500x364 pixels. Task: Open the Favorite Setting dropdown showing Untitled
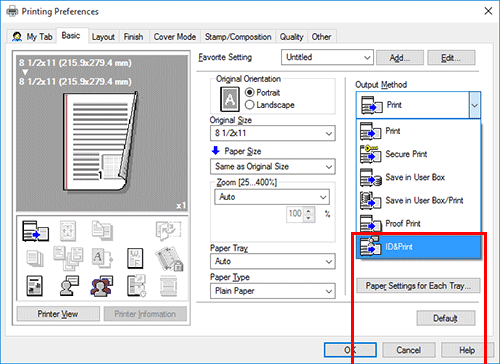point(327,57)
